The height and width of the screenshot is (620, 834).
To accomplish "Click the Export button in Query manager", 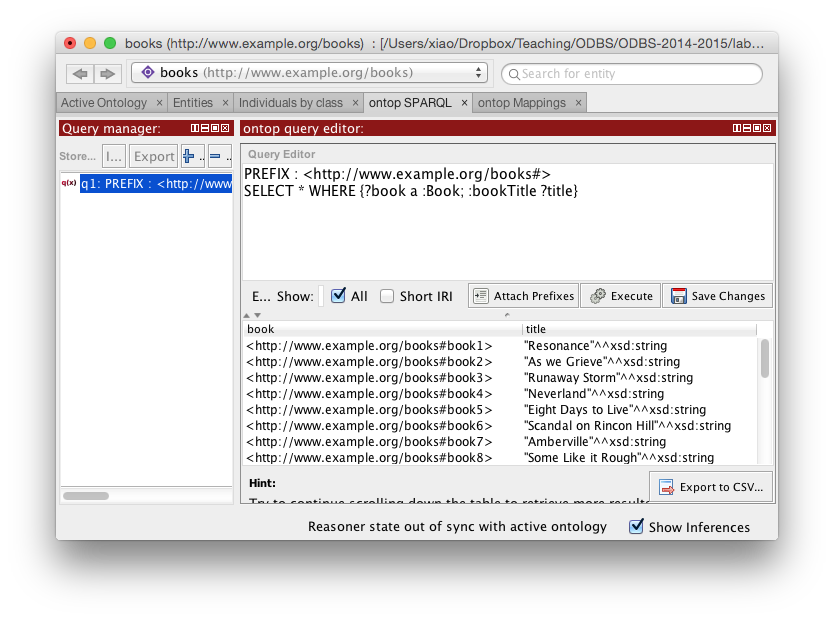I will (x=154, y=156).
